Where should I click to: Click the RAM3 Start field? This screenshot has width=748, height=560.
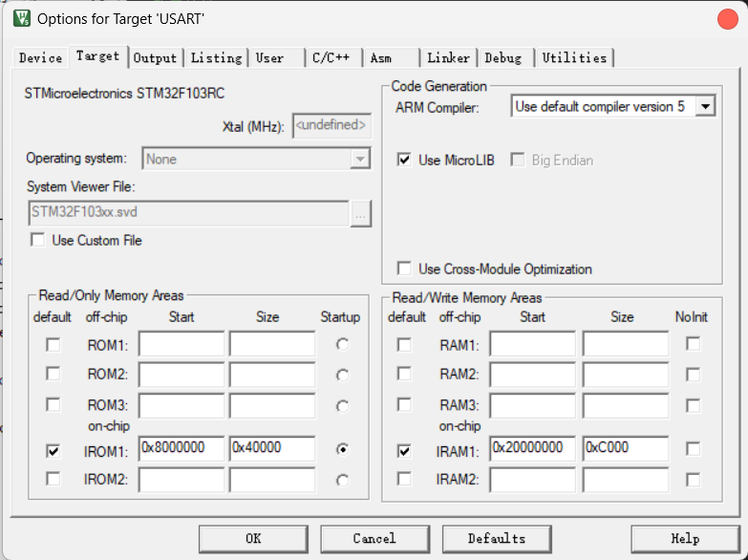532,405
